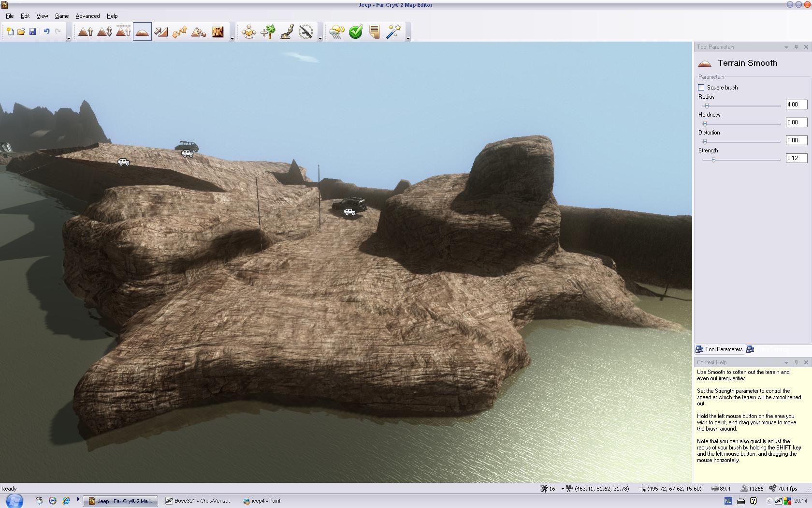Viewport: 812px width, 508px height.
Task: Open the Playzone weapon-circle tool
Action: click(306, 32)
